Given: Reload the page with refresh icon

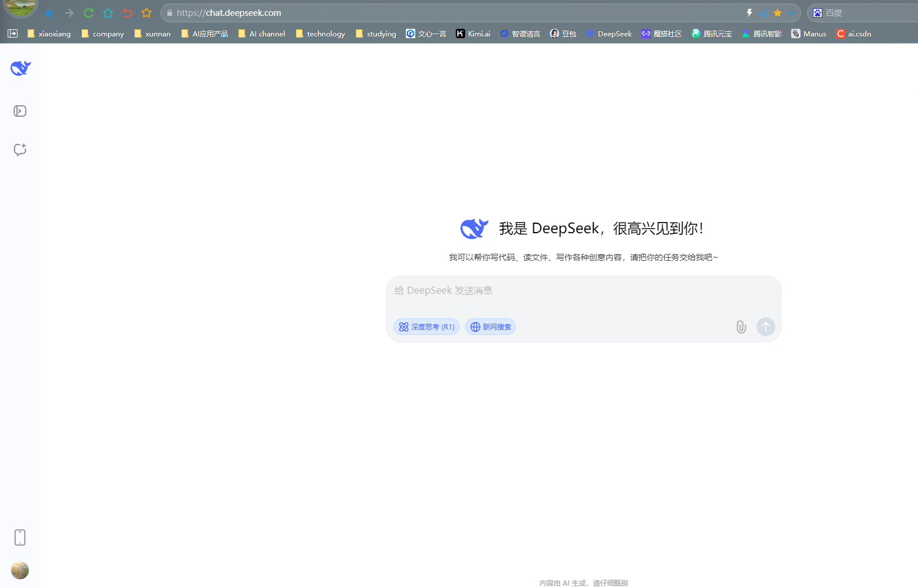Looking at the screenshot, I should [x=89, y=13].
